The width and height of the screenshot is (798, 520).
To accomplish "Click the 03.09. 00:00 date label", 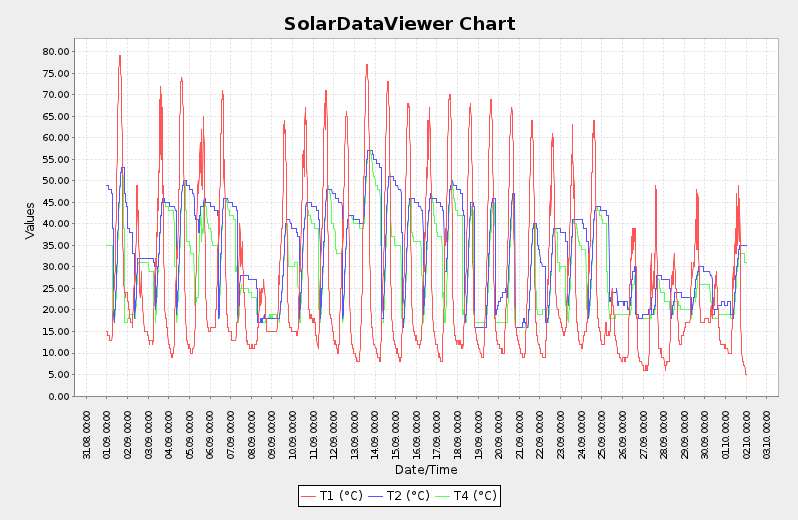I will (148, 435).
